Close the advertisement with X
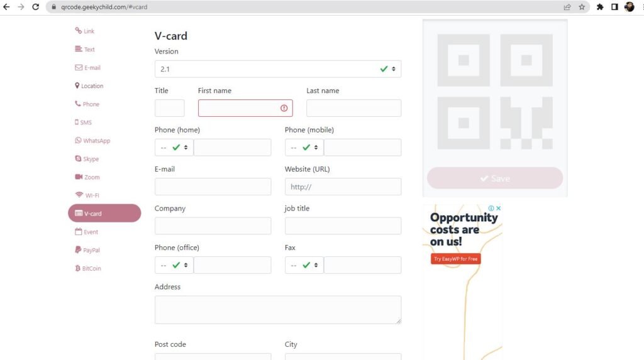The width and height of the screenshot is (644, 360). pyautogui.click(x=498, y=208)
